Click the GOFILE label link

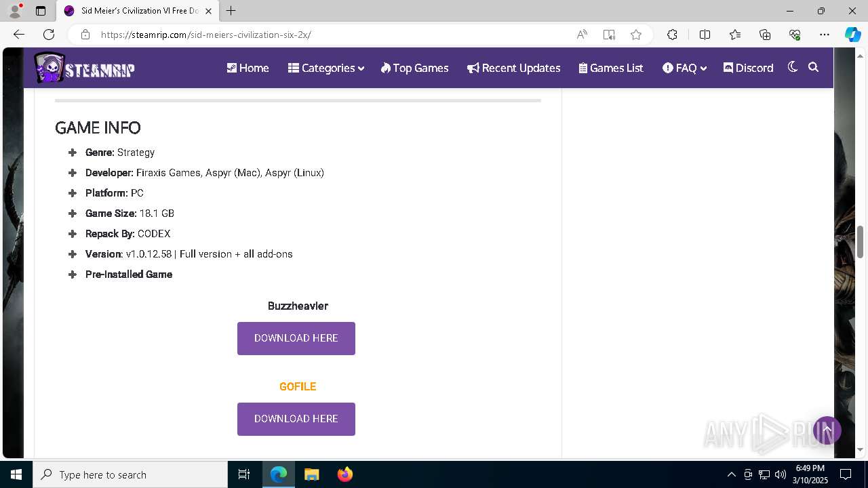(x=298, y=386)
